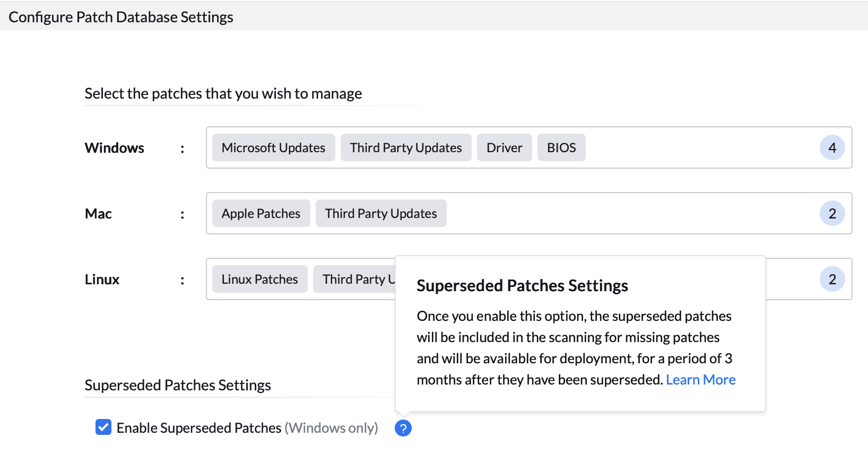The height and width of the screenshot is (454, 868).
Task: Click the partially hidden Linux Third Party tag
Action: pyautogui.click(x=354, y=279)
